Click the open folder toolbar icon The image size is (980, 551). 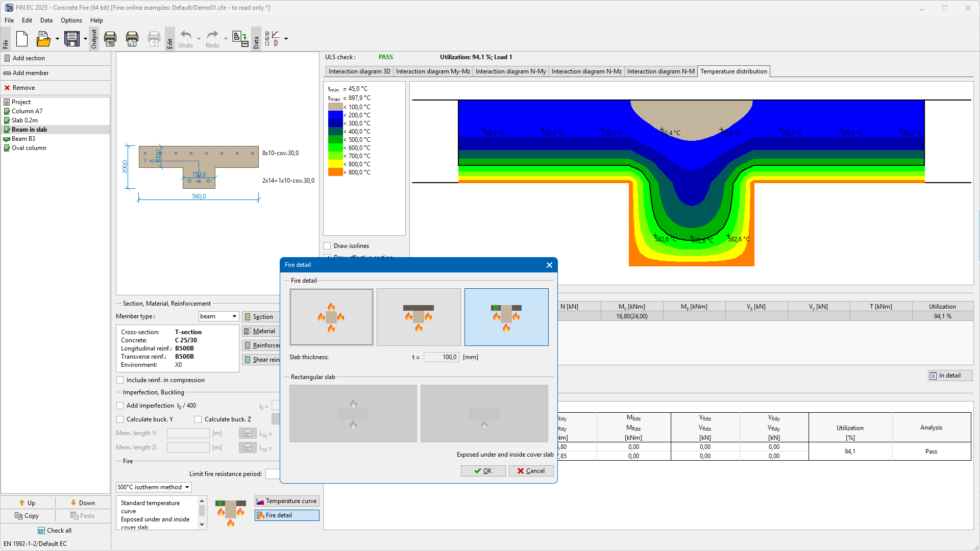[43, 39]
